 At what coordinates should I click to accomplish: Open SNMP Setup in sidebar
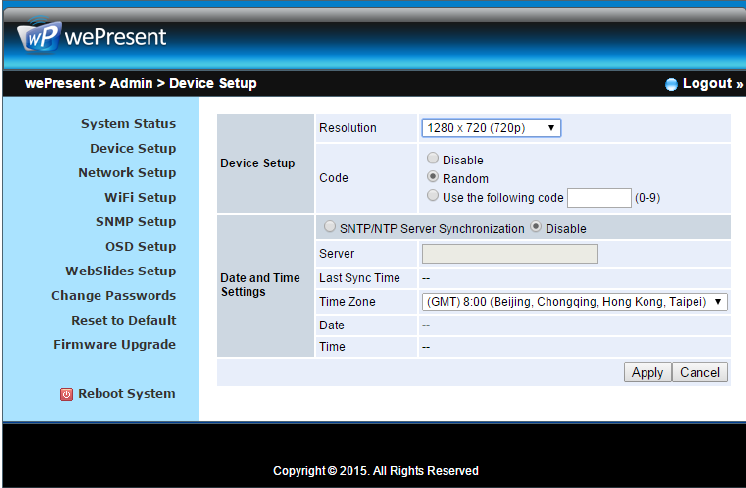tap(136, 222)
